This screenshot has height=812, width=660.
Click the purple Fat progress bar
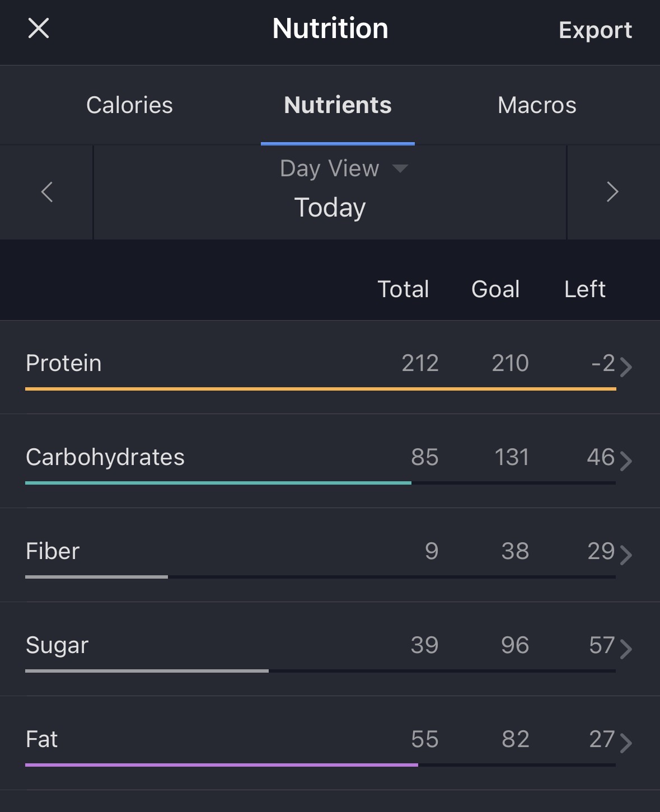click(x=222, y=764)
